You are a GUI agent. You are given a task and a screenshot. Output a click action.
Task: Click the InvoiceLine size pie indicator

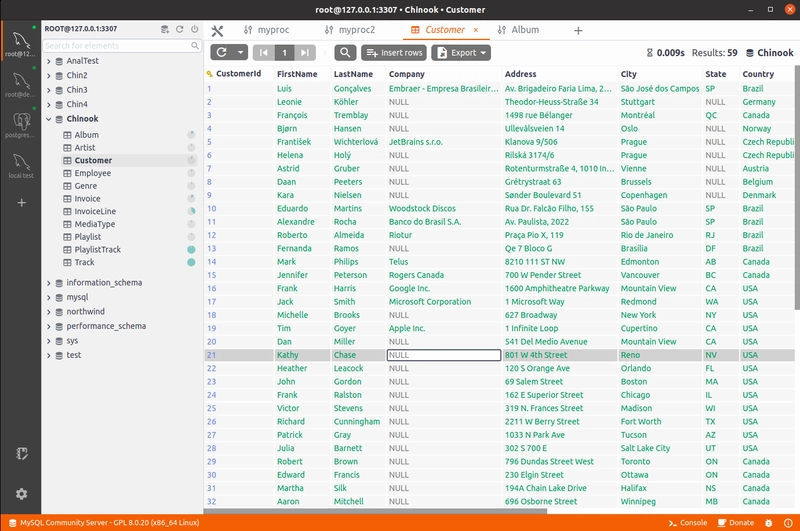pyautogui.click(x=191, y=211)
